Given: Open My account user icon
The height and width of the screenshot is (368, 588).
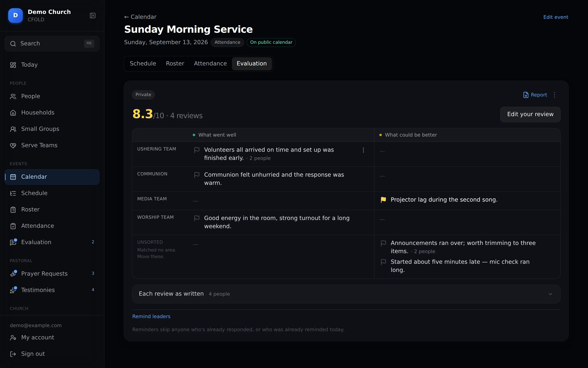Looking at the screenshot, I should pyautogui.click(x=13, y=338).
